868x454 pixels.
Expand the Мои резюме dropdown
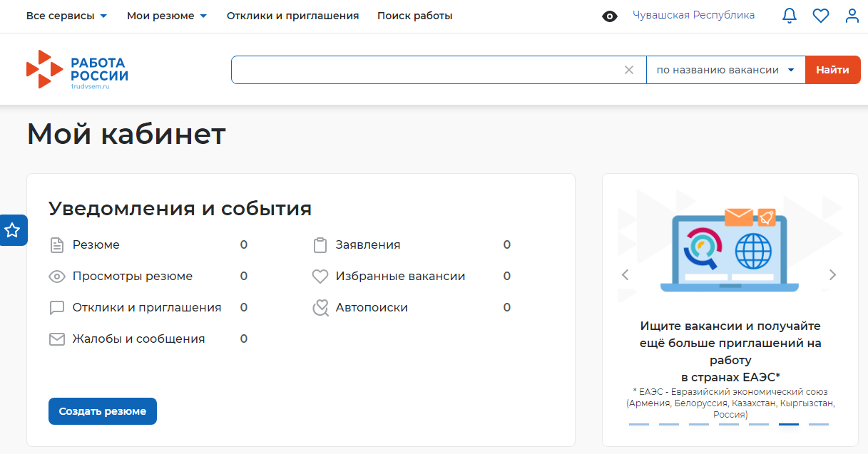point(167,16)
